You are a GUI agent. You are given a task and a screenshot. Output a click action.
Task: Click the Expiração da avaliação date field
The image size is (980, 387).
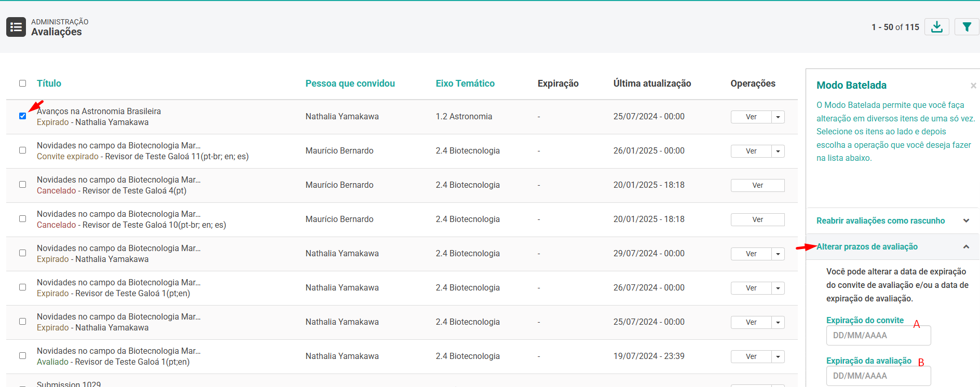(x=878, y=376)
